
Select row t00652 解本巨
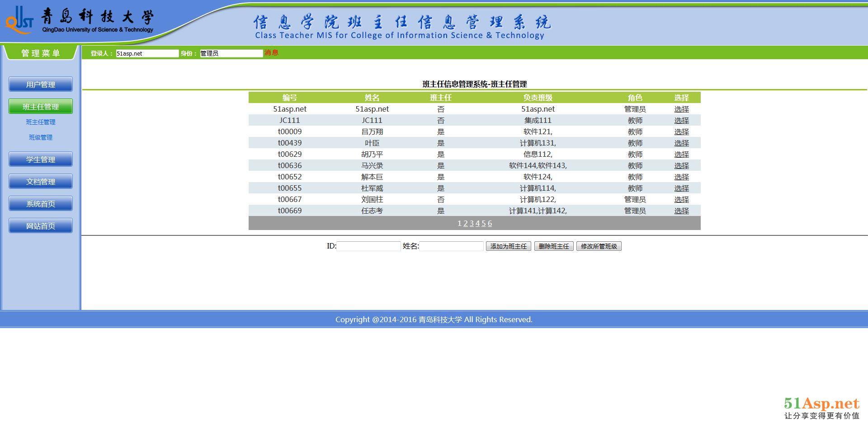pyautogui.click(x=682, y=177)
